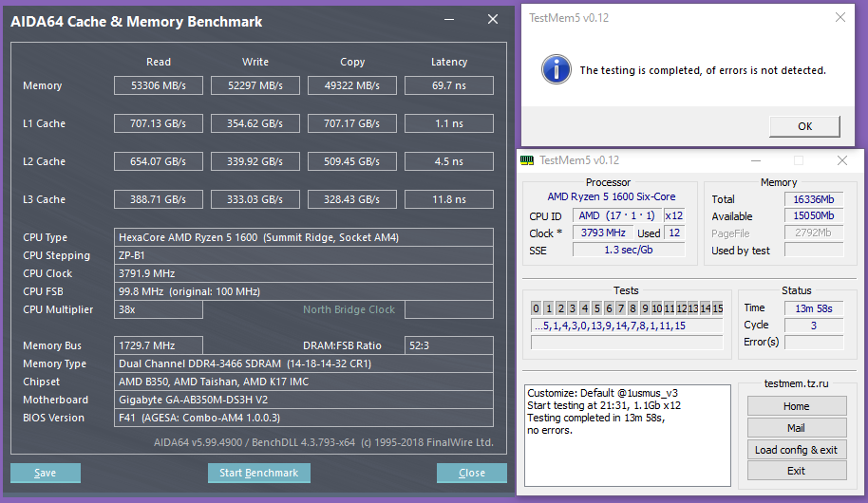Click L1 Cache Read 707.13 GB/s
Screen dimensions: 868x503
tap(159, 123)
